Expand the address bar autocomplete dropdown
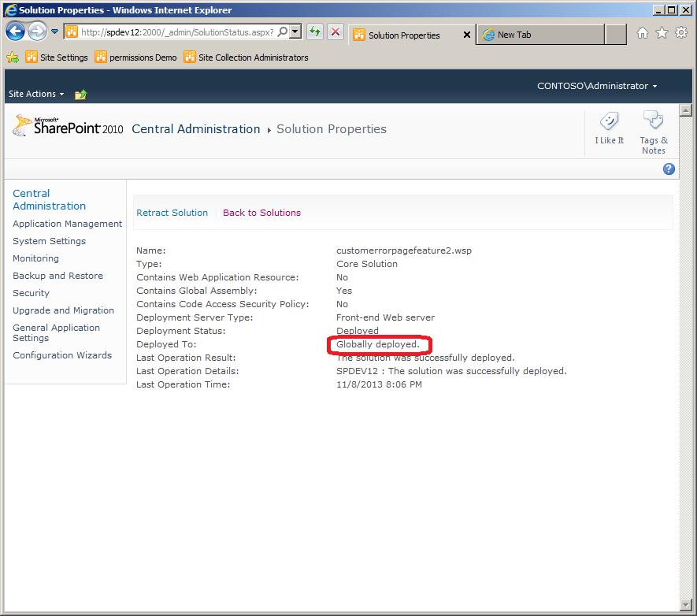The height and width of the screenshot is (616, 697). 295,32
